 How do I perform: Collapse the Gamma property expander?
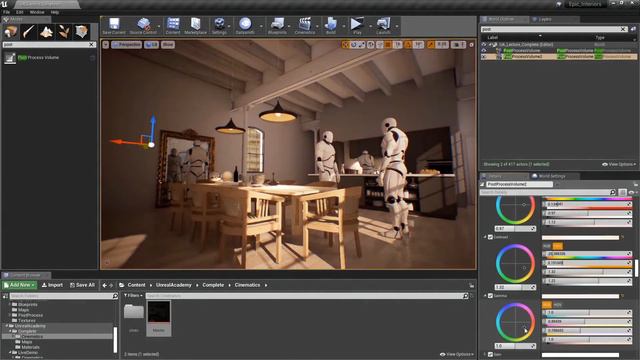pyautogui.click(x=485, y=296)
